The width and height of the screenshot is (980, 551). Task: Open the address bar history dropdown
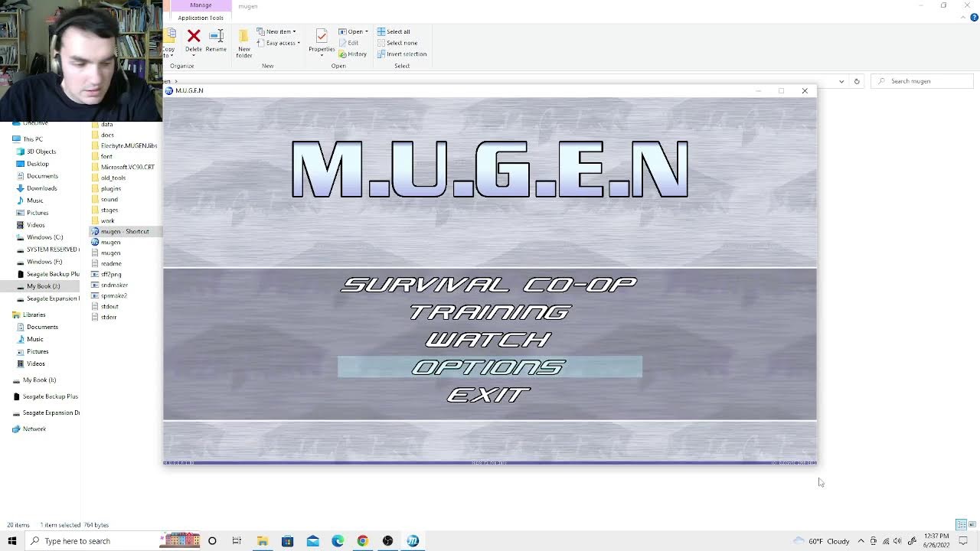841,81
